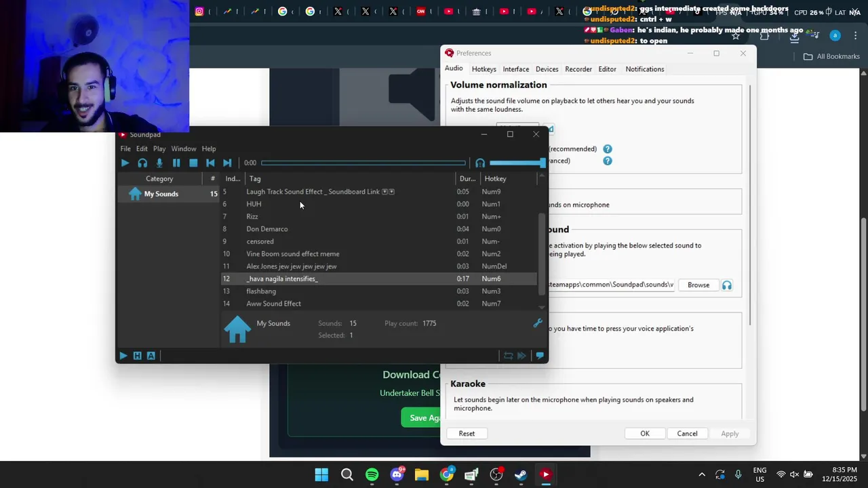
Task: Click bottom-bar play icon in Soundpad
Action: coord(123,355)
